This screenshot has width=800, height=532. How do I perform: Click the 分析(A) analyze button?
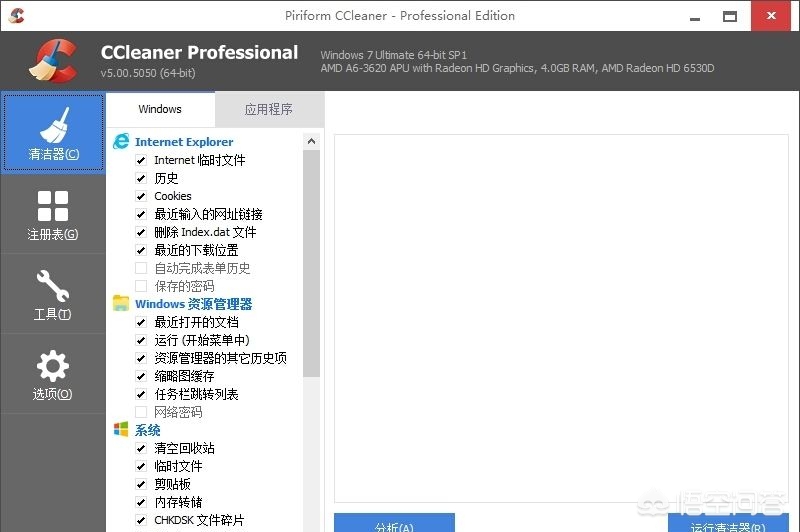tap(394, 523)
